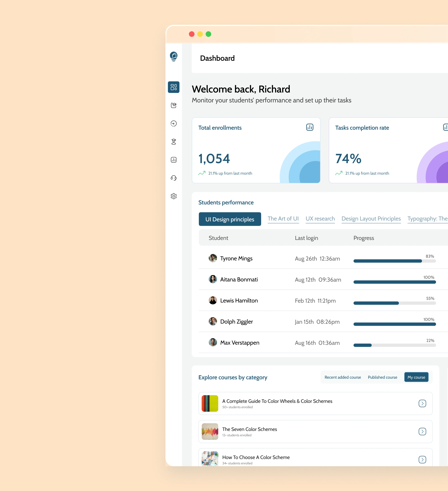Select the Published course filter
The height and width of the screenshot is (491, 448).
point(382,377)
